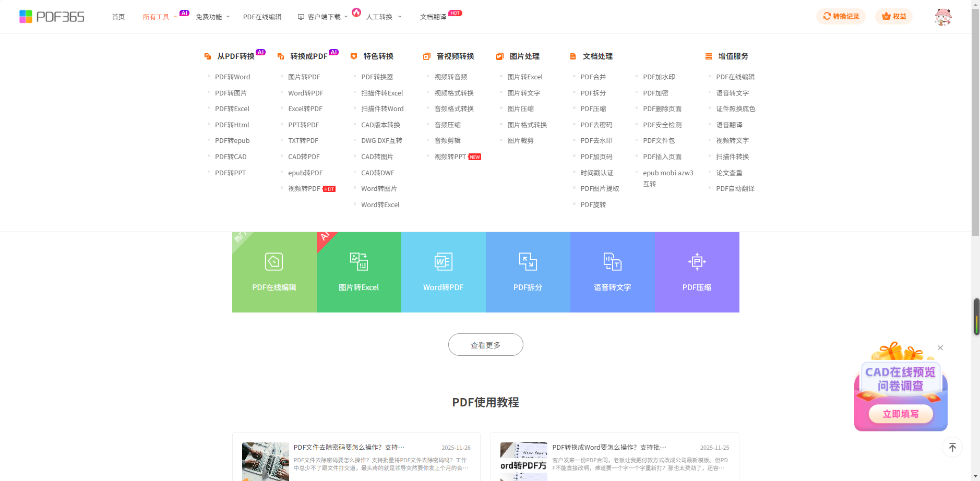The height and width of the screenshot is (481, 980).
Task: Open the PDF在线编辑 tile icon
Action: point(274,261)
